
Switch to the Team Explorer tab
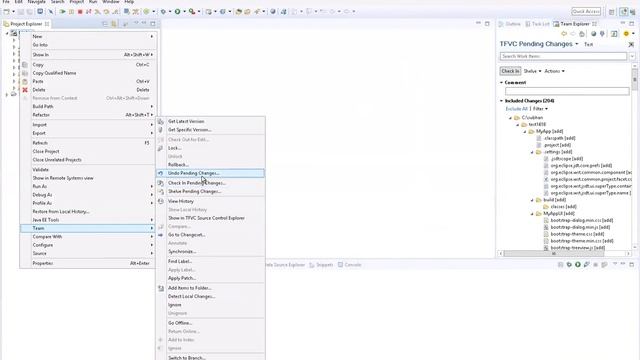point(575,24)
